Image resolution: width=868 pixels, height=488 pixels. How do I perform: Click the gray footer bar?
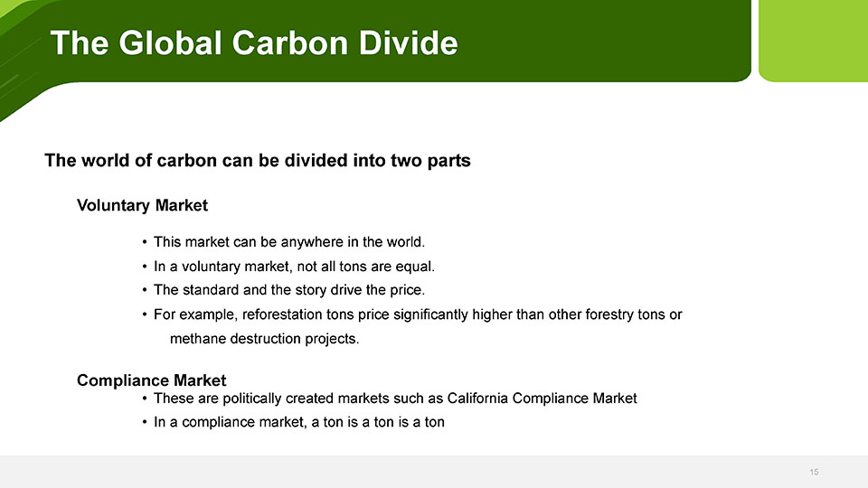(434, 472)
